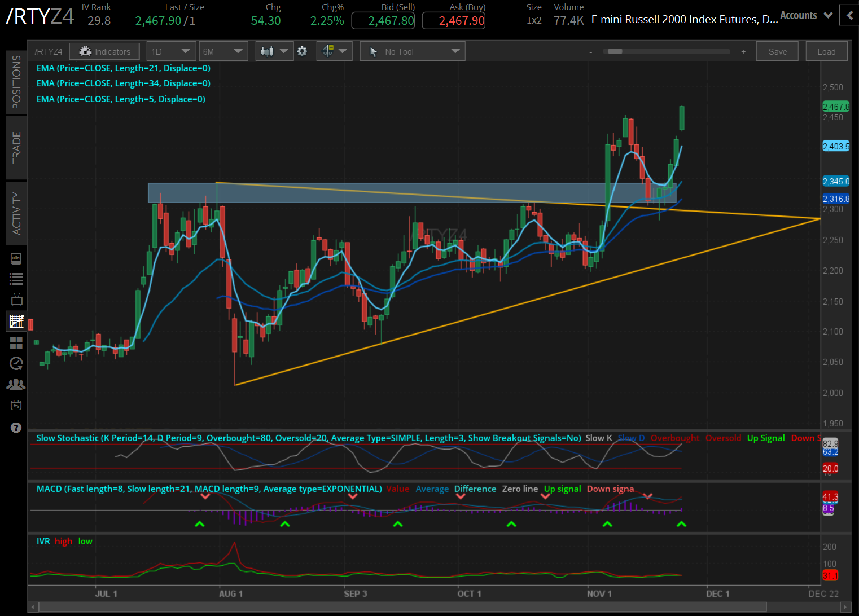Open the candlestick chart type dropdown

(x=274, y=51)
